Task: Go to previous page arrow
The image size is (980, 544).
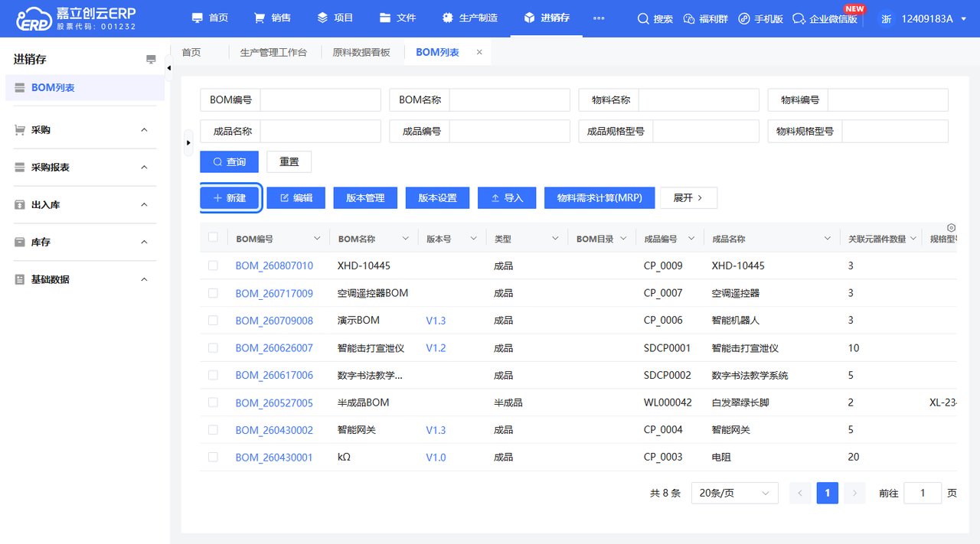Action: [800, 493]
